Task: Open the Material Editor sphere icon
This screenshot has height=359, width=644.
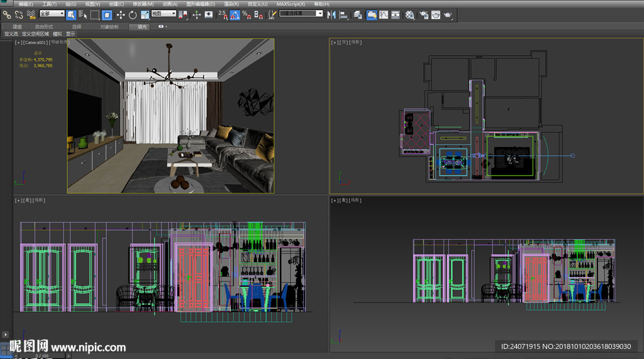Action: tap(409, 14)
